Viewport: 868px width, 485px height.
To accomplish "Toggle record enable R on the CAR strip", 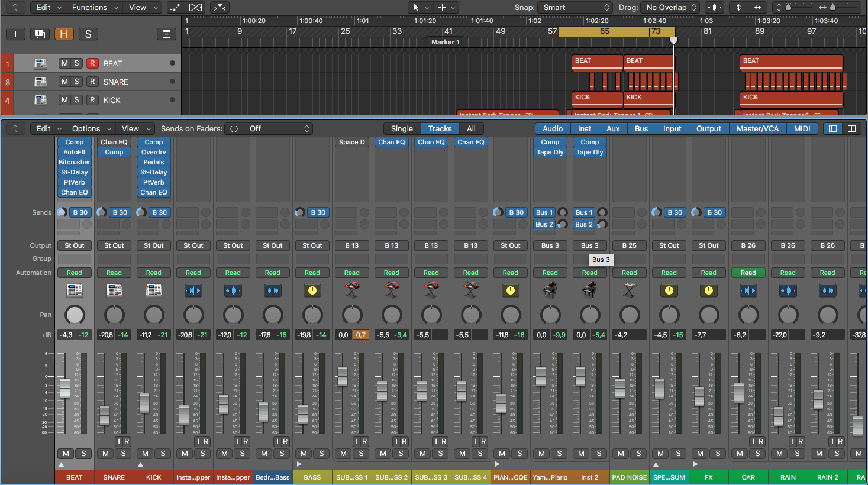I will [761, 442].
